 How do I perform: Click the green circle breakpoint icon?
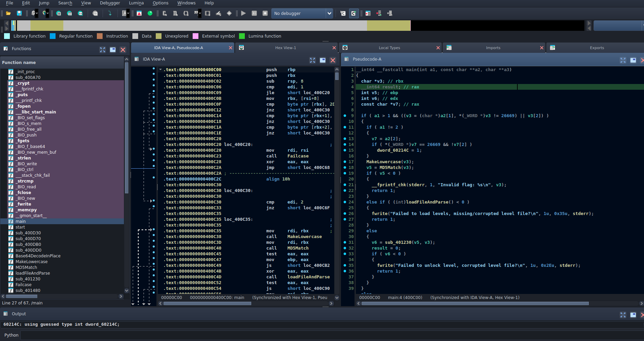click(150, 13)
